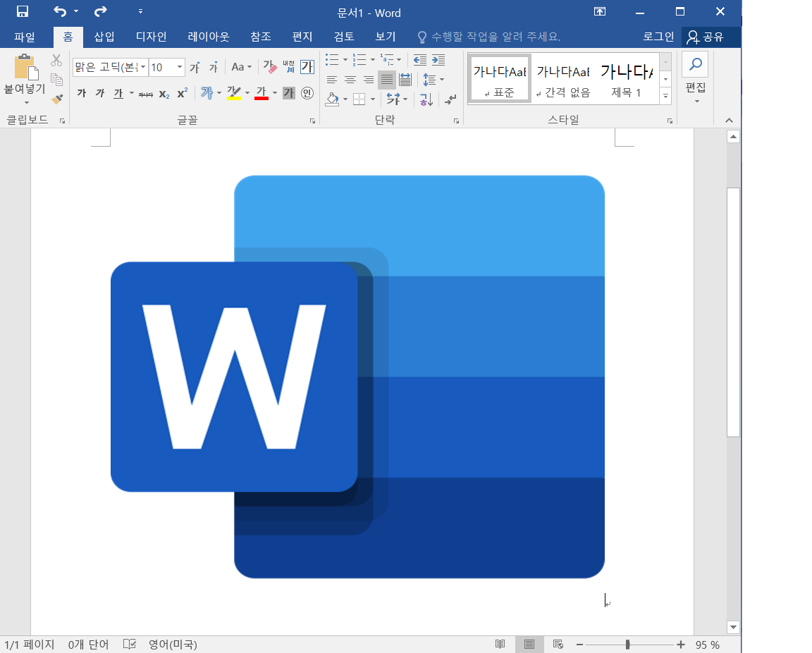
Task: Click the Save icon in quick access toolbar
Action: click(23, 11)
